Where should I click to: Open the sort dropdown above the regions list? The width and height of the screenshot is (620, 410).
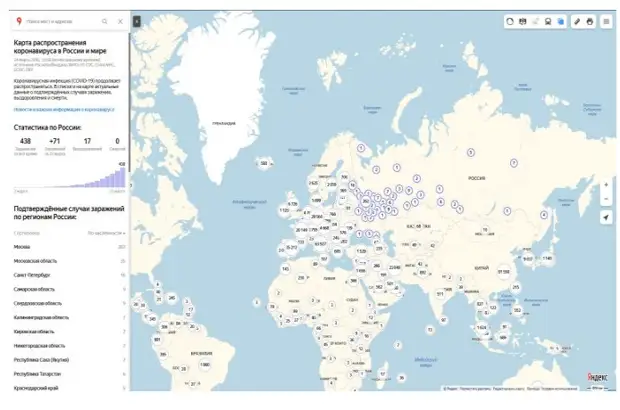tap(106, 232)
